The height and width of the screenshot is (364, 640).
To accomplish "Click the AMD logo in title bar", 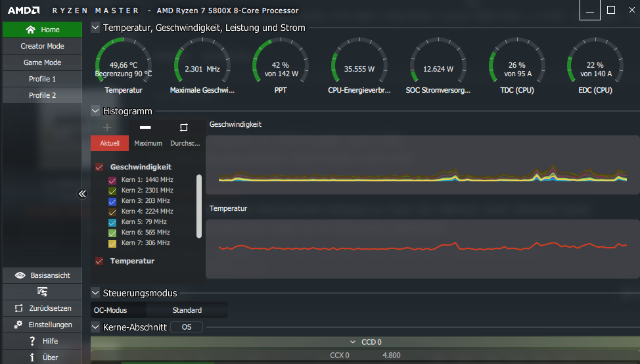I will (24, 11).
